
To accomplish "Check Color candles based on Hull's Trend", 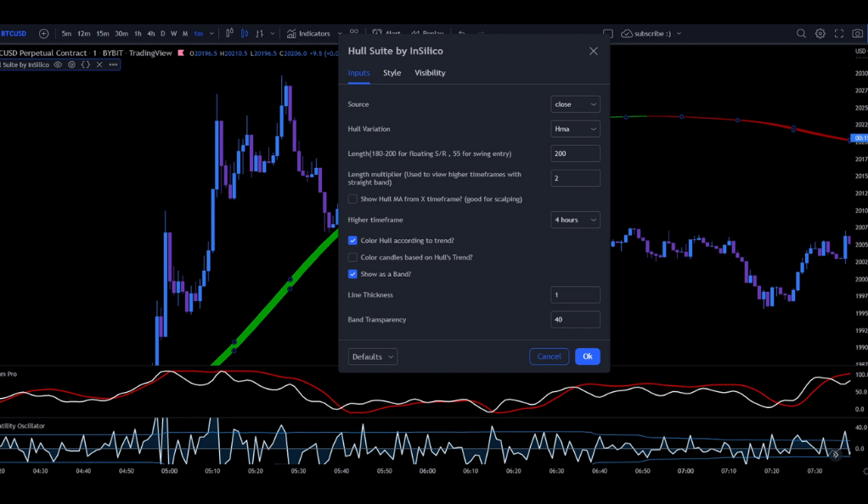I will (x=352, y=257).
